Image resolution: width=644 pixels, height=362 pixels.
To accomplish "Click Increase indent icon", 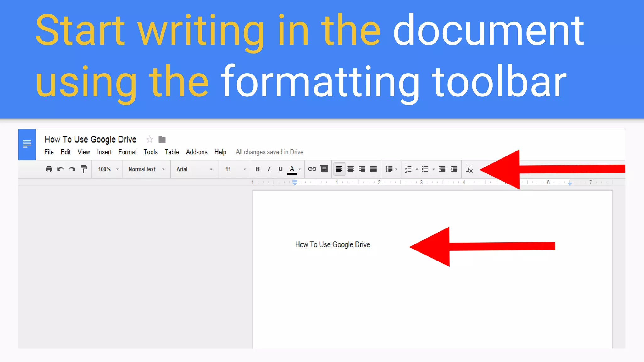I will tap(454, 169).
